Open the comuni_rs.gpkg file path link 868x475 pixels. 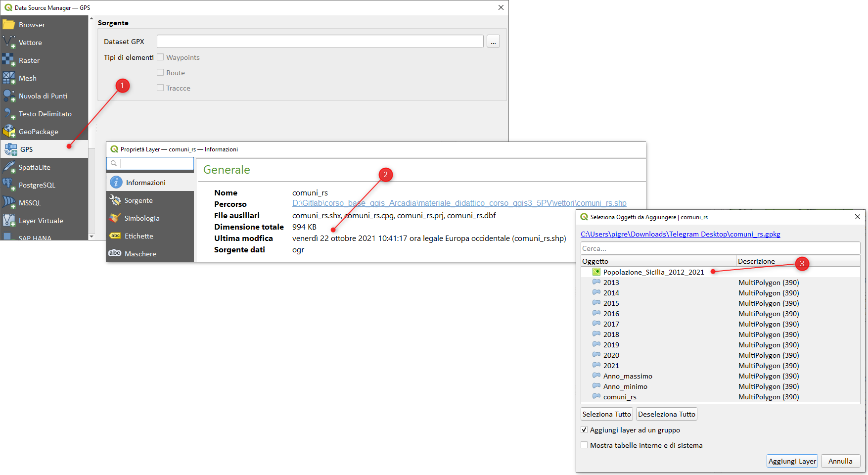[x=680, y=234]
